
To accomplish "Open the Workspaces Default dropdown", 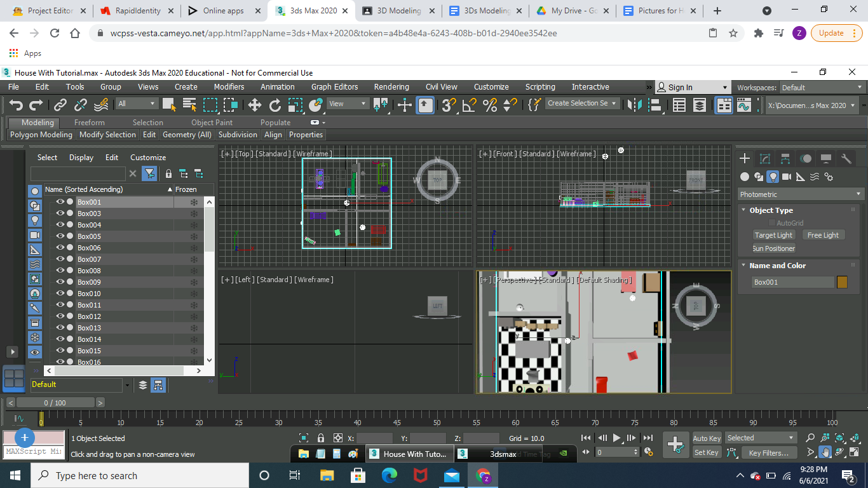I will click(x=820, y=88).
